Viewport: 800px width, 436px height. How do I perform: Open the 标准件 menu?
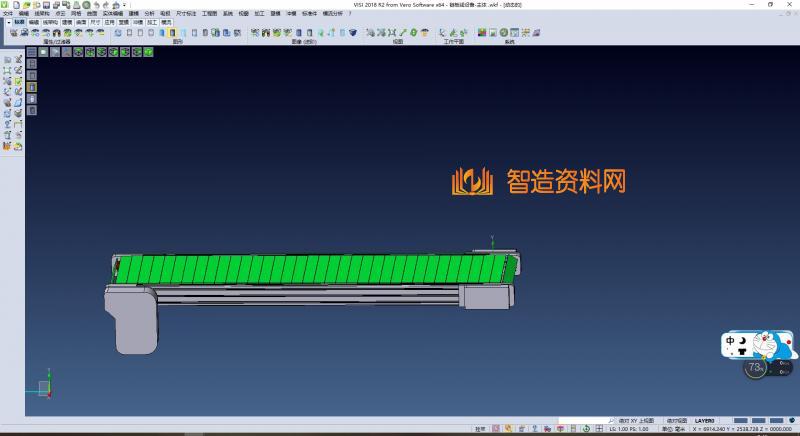(309, 14)
